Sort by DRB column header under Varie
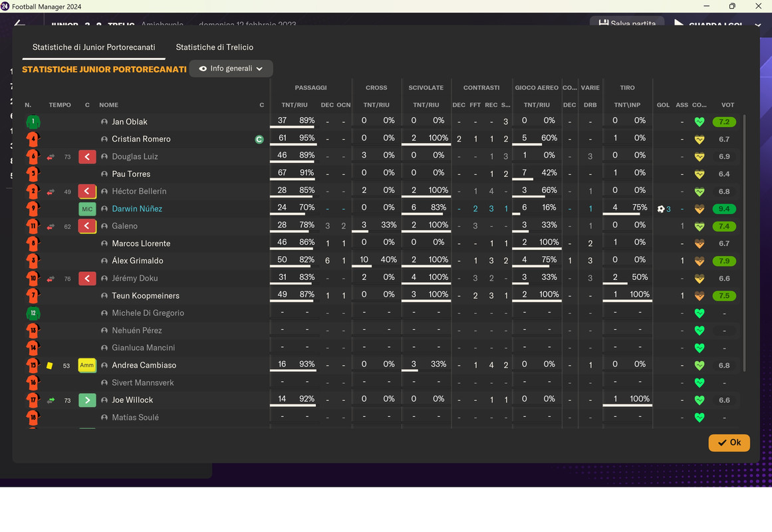The width and height of the screenshot is (772, 532). pyautogui.click(x=590, y=105)
